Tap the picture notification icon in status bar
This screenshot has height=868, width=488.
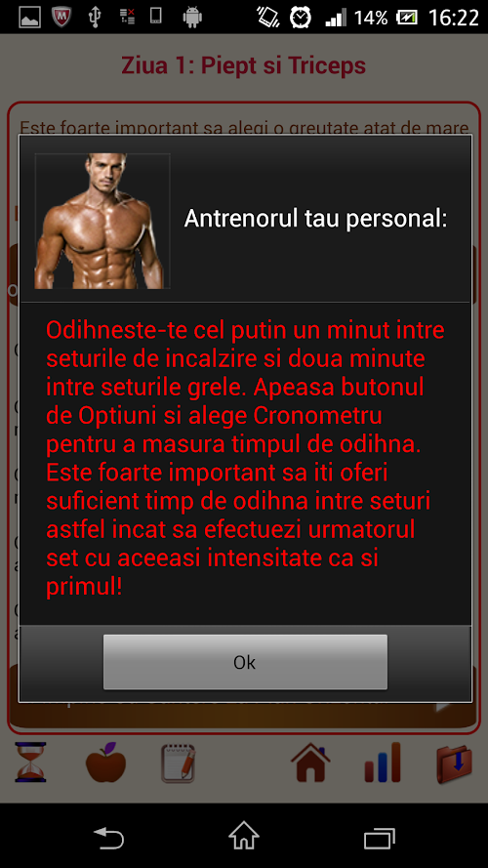[x=30, y=18]
